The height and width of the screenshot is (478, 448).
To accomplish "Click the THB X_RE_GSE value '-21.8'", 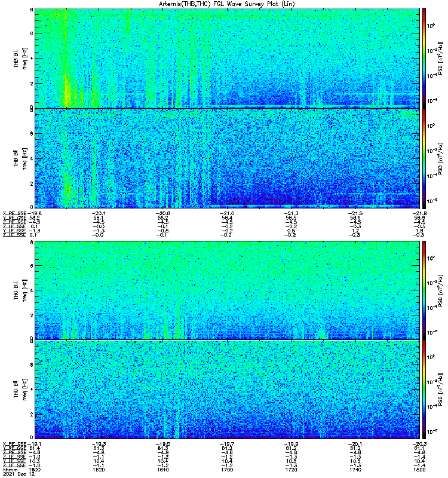I will point(419,213).
